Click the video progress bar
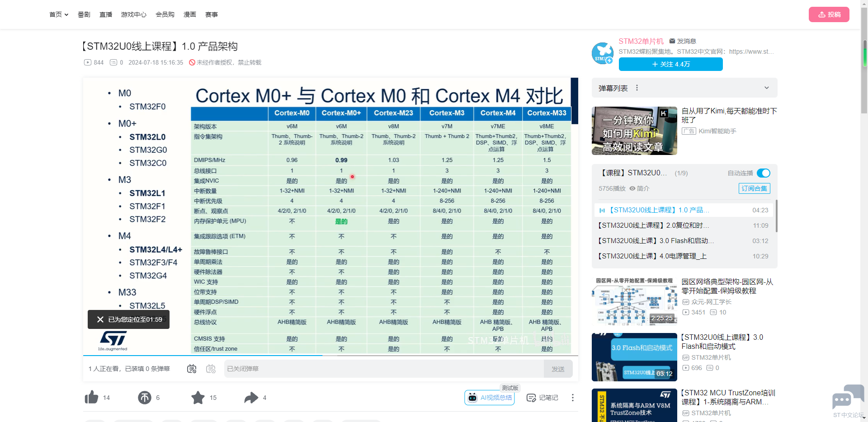868x422 pixels. coord(330,355)
